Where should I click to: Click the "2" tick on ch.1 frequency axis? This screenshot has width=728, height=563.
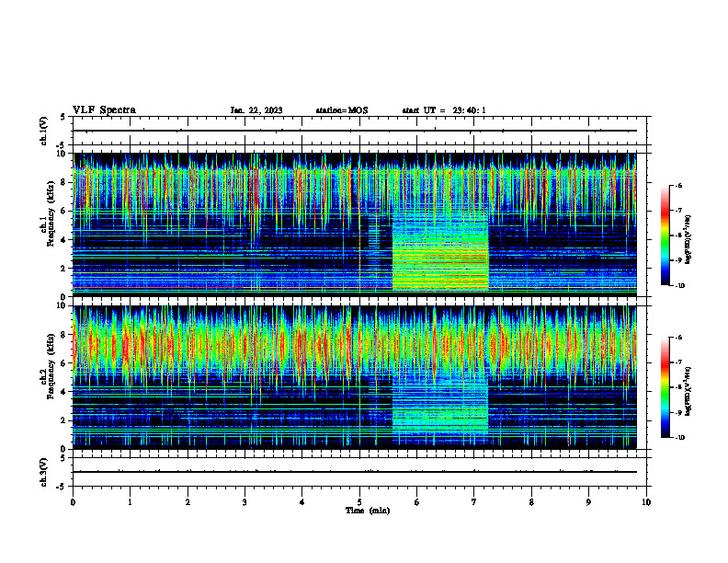(64, 269)
